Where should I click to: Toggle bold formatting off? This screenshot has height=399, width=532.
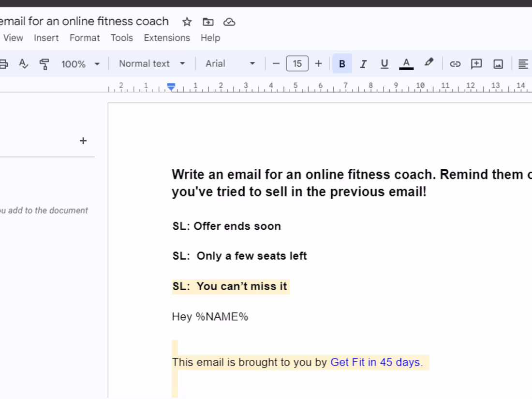point(342,63)
